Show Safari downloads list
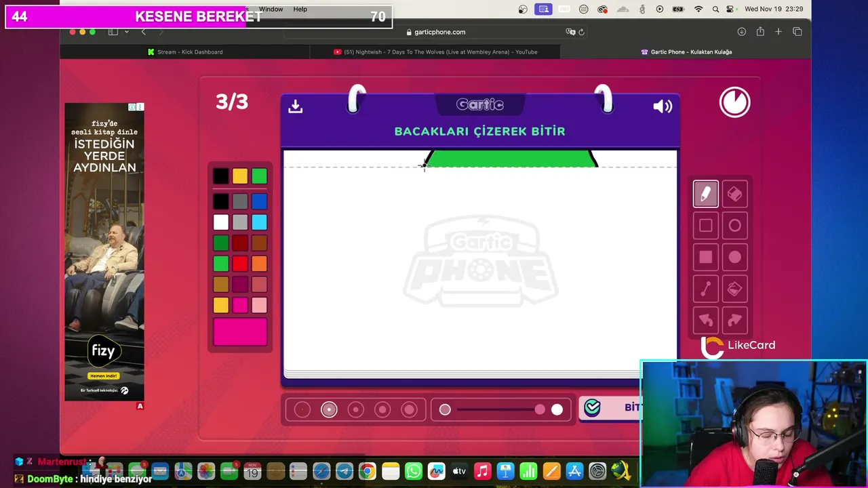The image size is (868, 488). 742,32
